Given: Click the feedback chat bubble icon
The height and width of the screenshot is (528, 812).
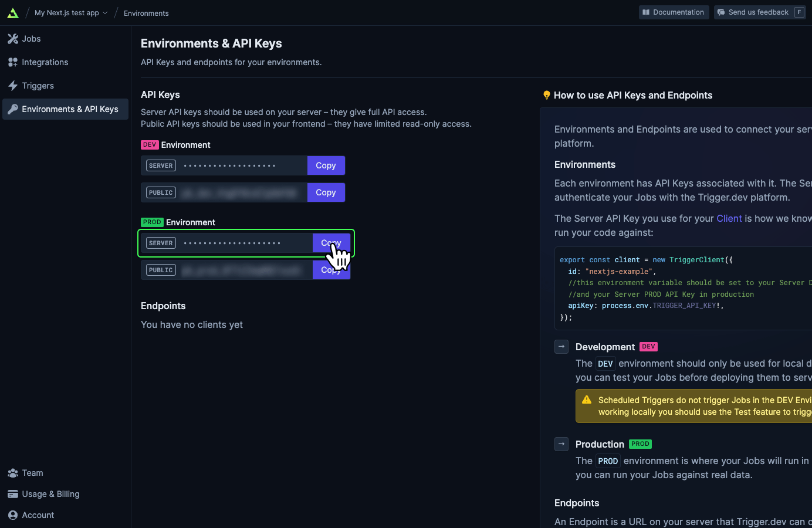Looking at the screenshot, I should pyautogui.click(x=721, y=12).
